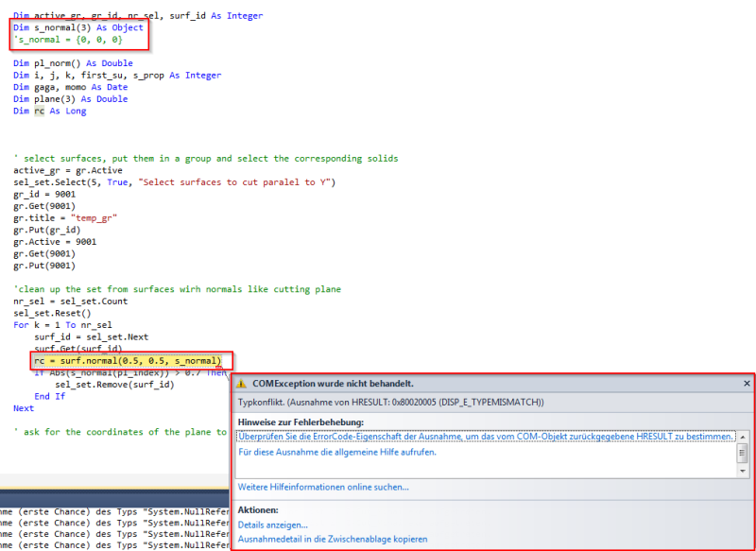
Task: Click the highlighted line 'rc = surf.normal(0.5, 0.5, s_normal)'
Action: [128, 361]
